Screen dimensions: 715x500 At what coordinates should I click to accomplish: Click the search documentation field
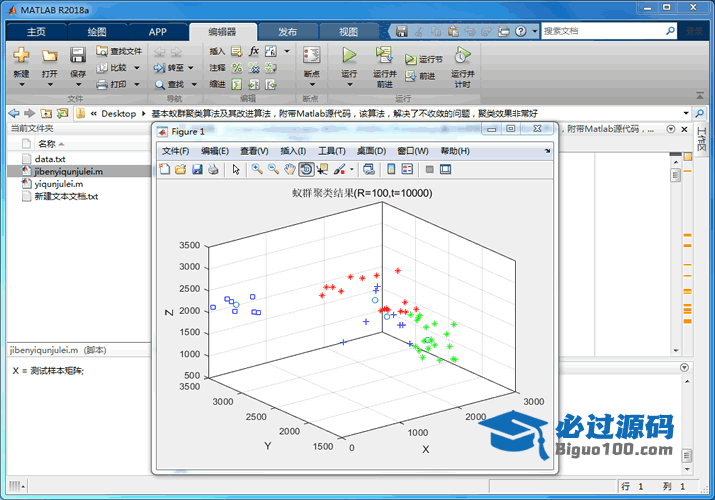point(603,31)
